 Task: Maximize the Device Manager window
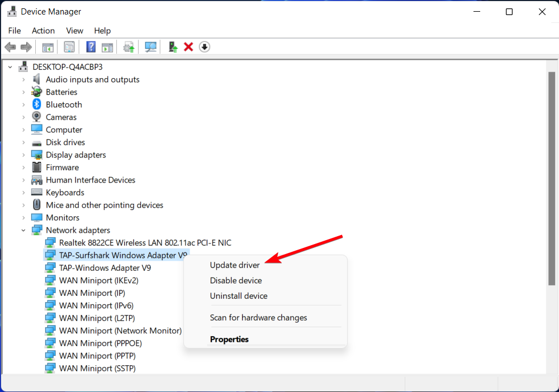509,12
